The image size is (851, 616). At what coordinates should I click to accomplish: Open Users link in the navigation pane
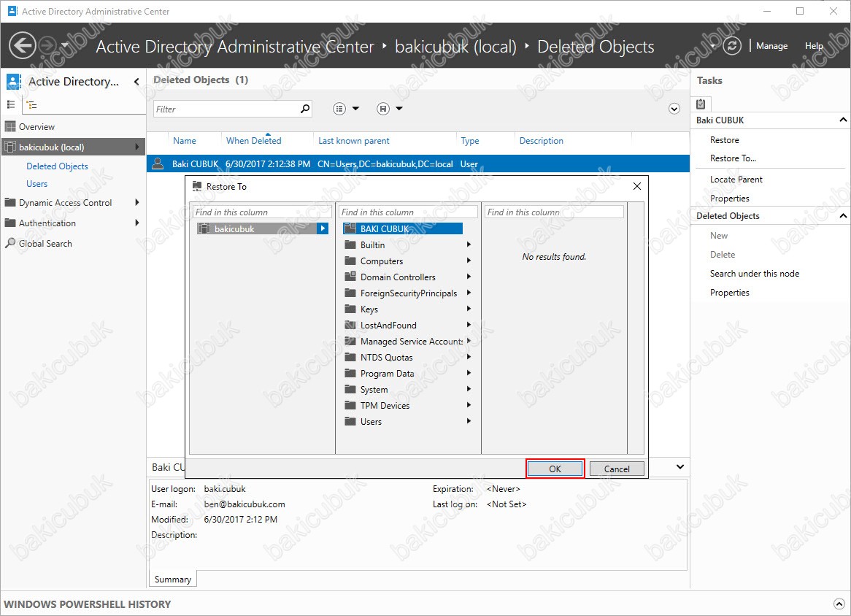coord(37,183)
